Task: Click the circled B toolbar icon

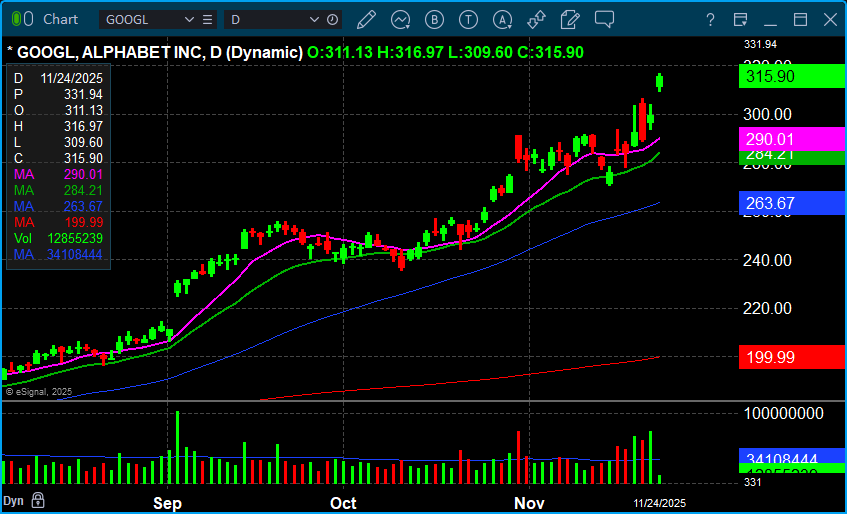Action: point(434,20)
